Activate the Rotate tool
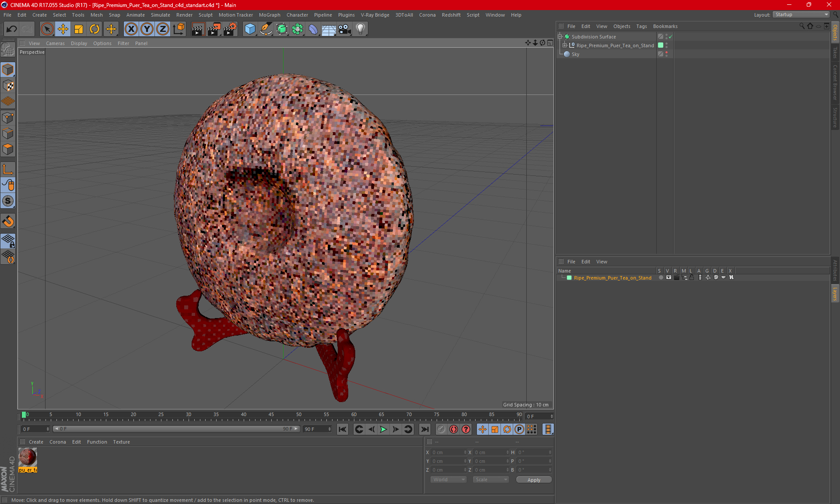The image size is (840, 504). click(94, 29)
